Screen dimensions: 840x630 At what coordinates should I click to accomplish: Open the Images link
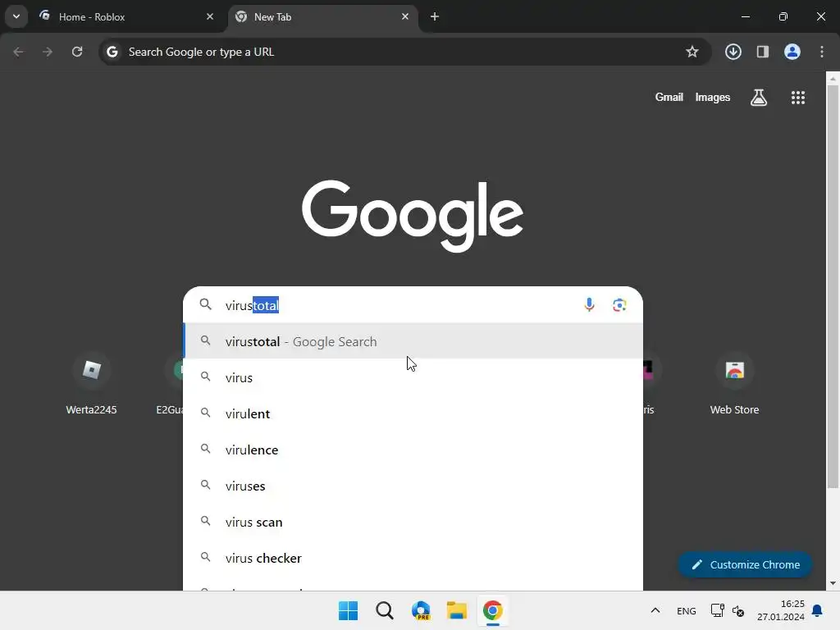point(713,97)
